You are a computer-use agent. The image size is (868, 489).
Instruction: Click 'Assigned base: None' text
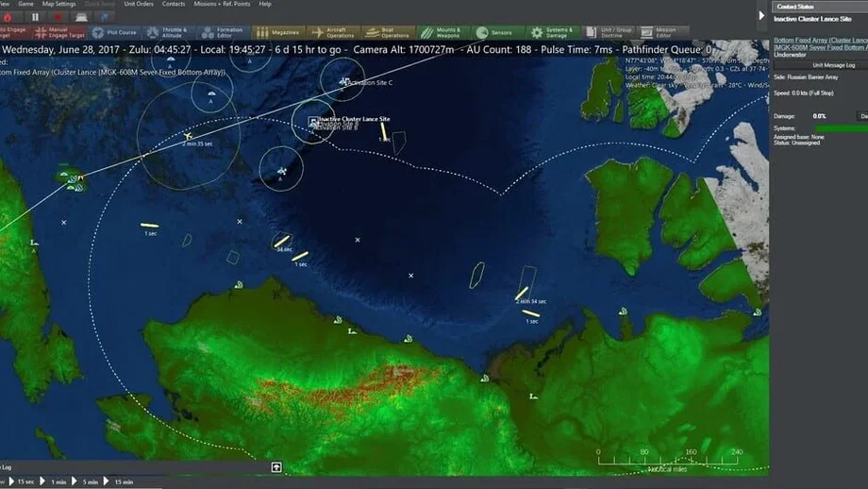pyautogui.click(x=799, y=137)
